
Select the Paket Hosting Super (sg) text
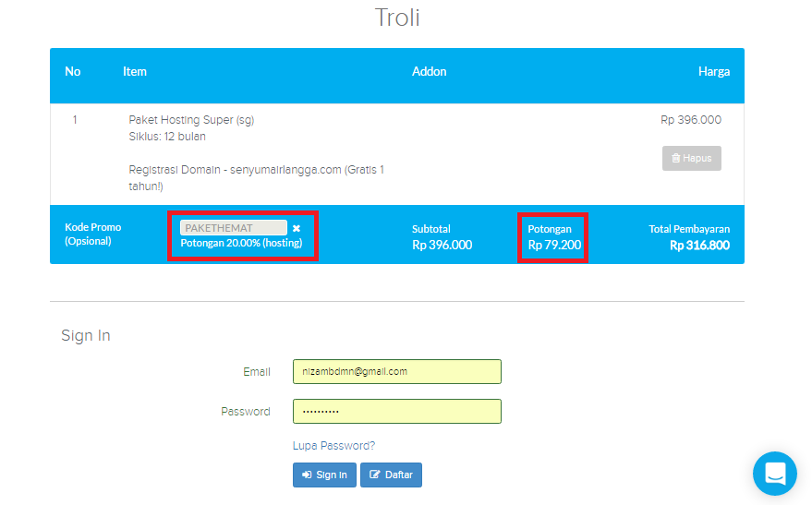point(191,120)
